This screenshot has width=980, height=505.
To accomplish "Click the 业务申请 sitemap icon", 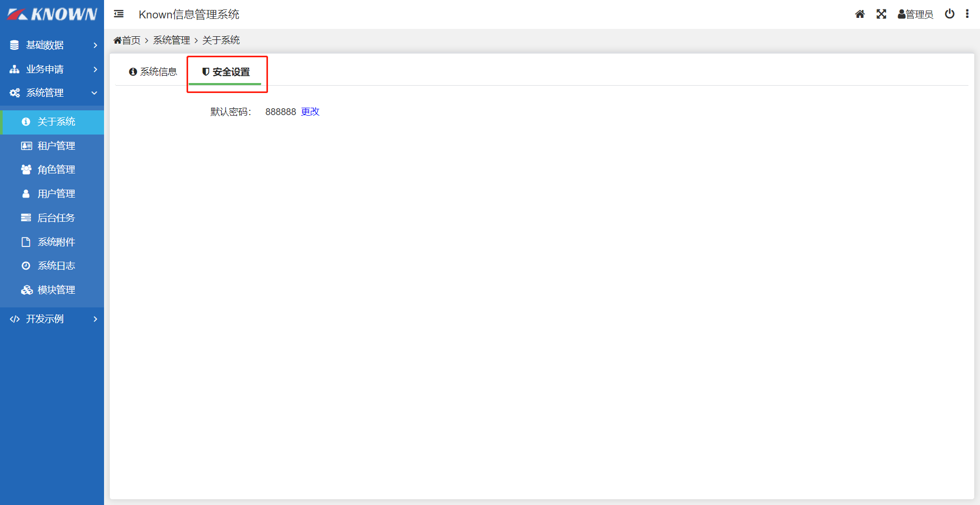I will coord(15,69).
